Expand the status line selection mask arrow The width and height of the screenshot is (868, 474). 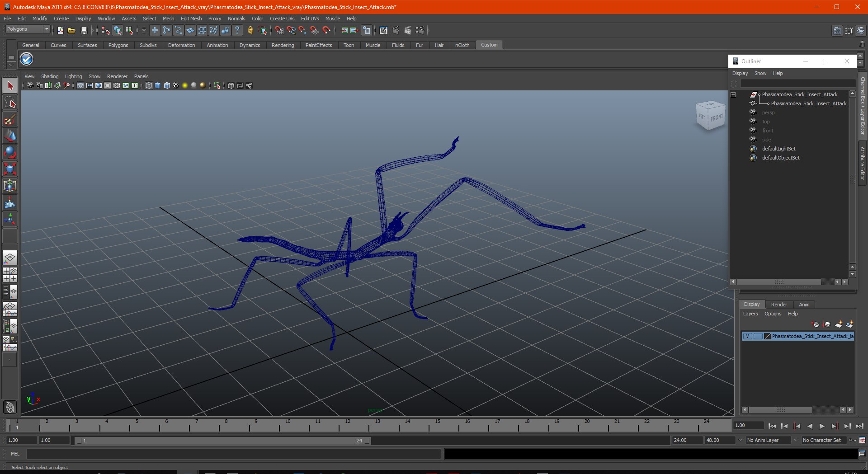(144, 30)
